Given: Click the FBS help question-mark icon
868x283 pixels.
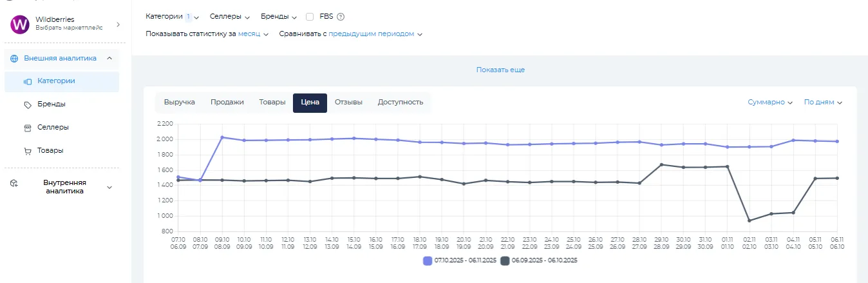Looking at the screenshot, I should click(x=341, y=17).
